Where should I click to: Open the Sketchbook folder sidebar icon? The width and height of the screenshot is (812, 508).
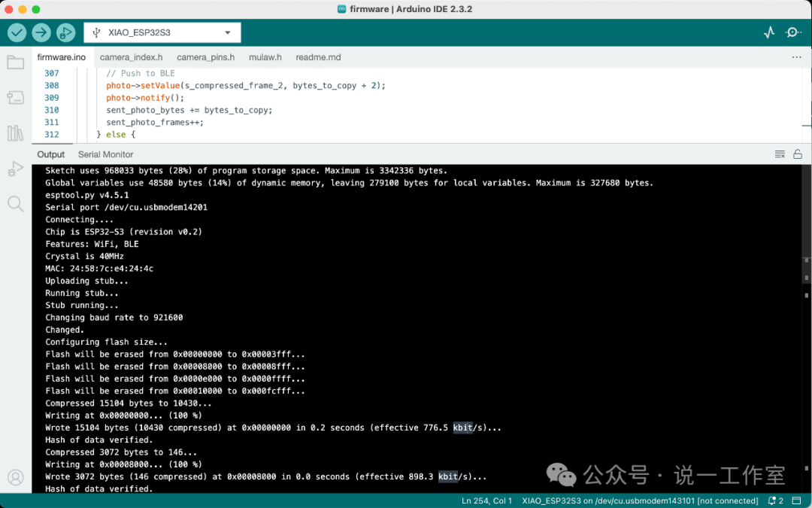(x=16, y=62)
